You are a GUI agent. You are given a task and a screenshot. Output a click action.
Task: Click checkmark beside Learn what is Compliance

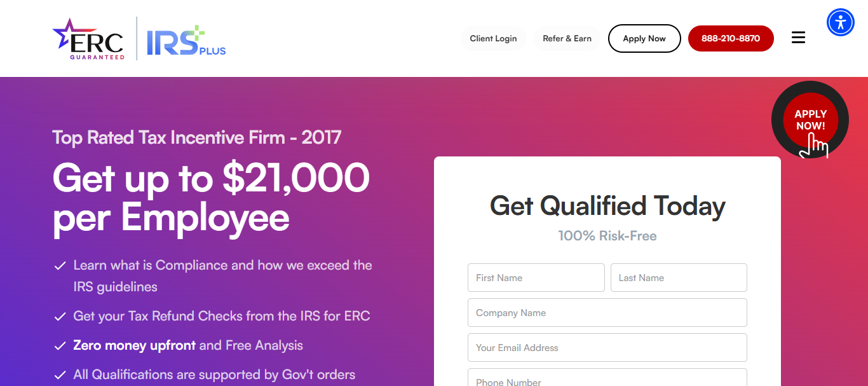(x=60, y=266)
